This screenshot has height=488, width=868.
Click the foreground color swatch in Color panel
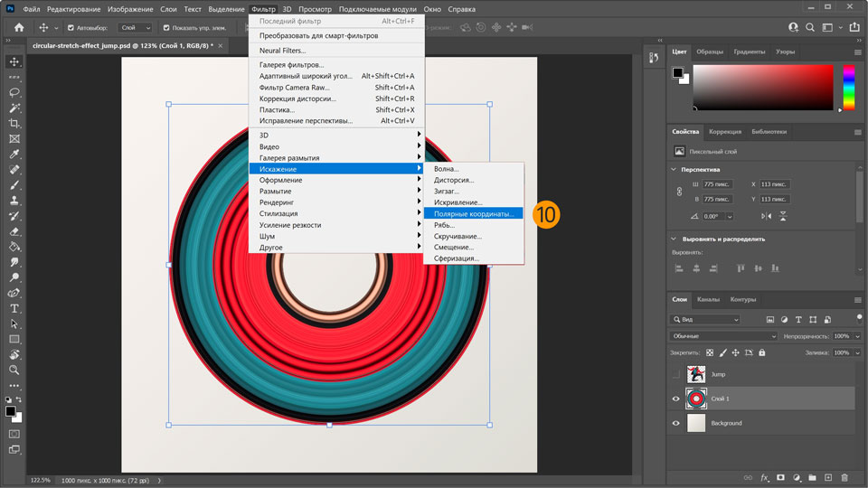coord(677,72)
